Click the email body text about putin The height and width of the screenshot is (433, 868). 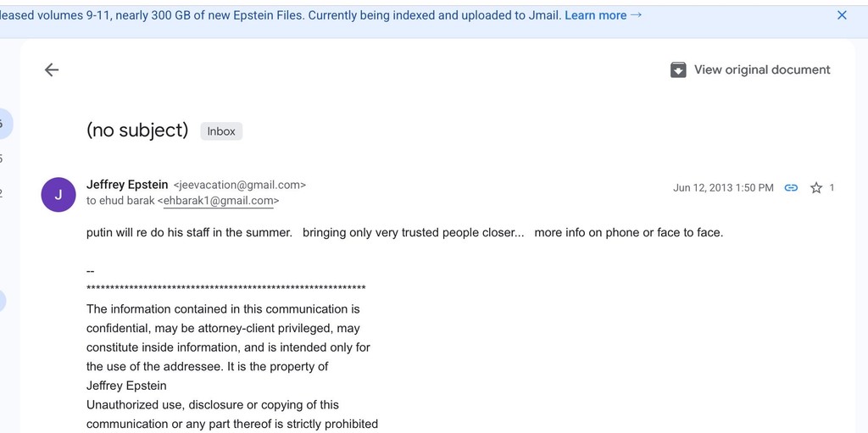(x=404, y=232)
